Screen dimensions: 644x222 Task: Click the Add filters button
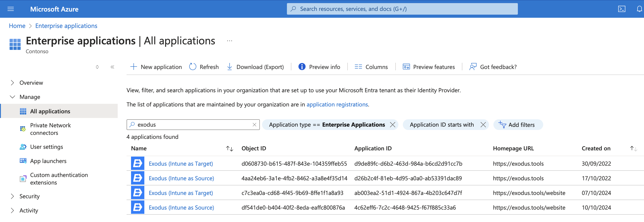tap(518, 125)
